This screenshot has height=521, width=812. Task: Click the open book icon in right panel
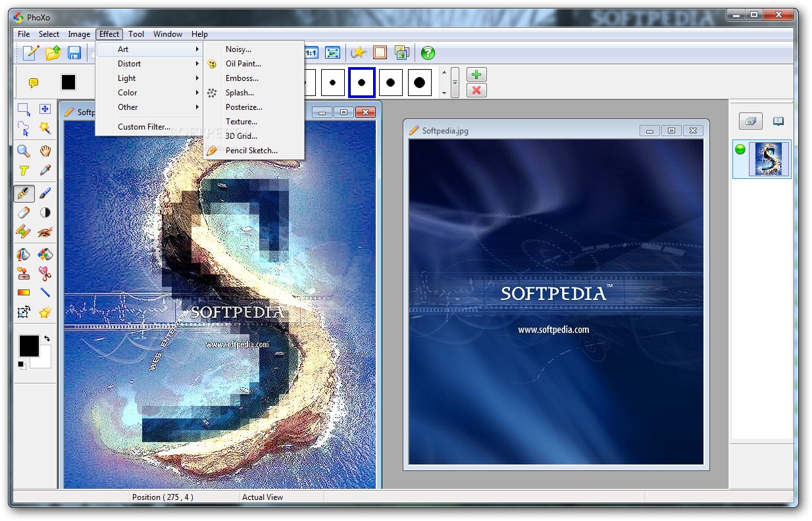[x=778, y=121]
